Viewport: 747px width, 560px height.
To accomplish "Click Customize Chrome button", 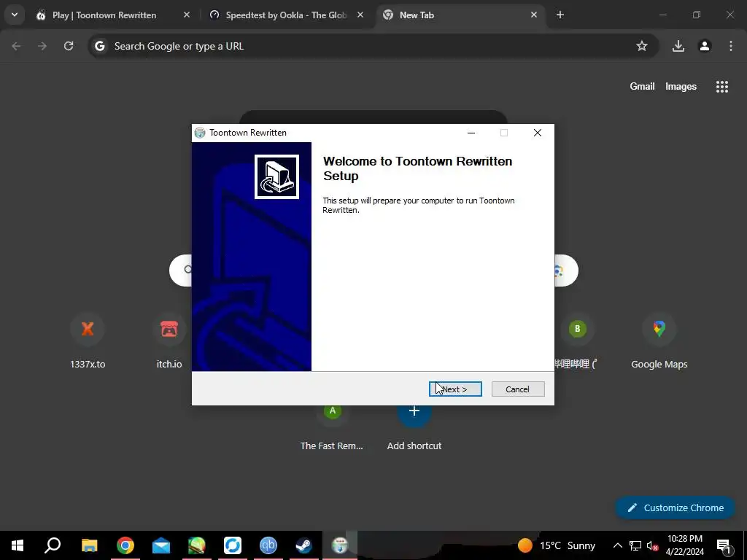I will point(676,507).
